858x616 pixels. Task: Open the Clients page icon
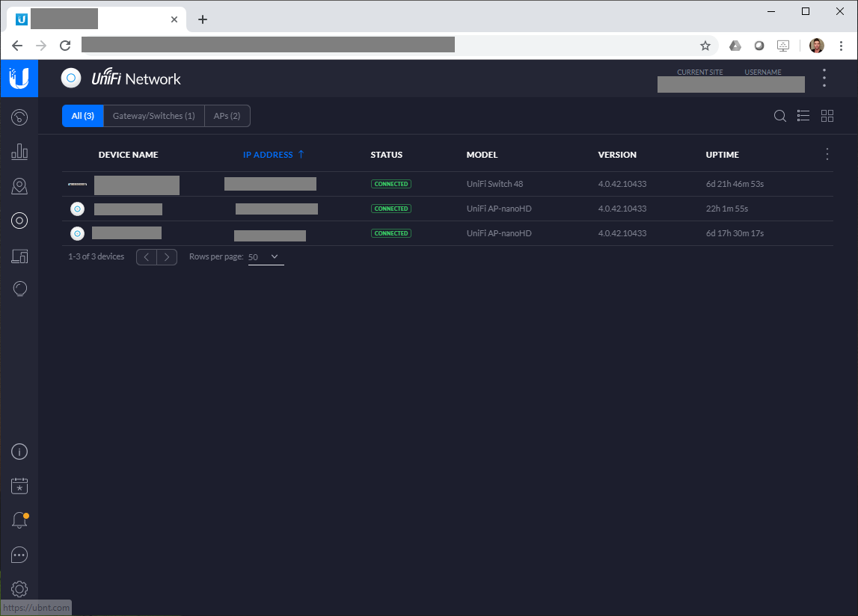coord(19,256)
